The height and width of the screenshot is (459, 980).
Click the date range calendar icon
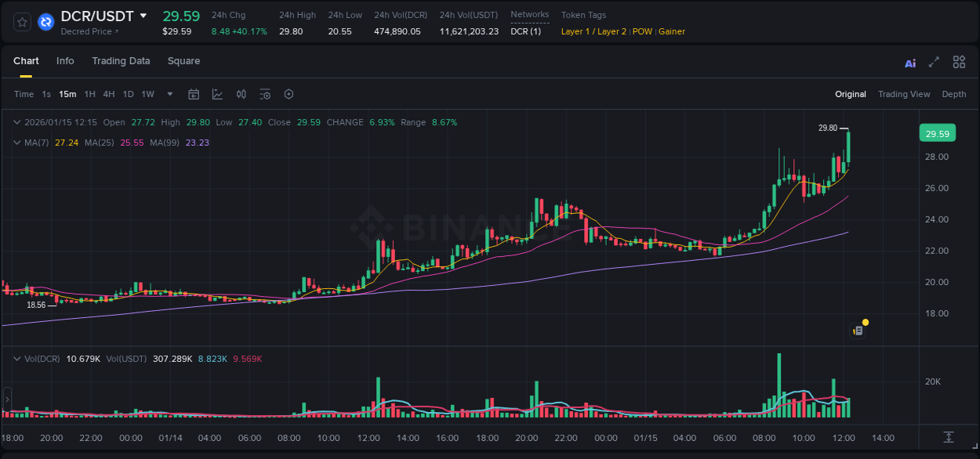194,94
